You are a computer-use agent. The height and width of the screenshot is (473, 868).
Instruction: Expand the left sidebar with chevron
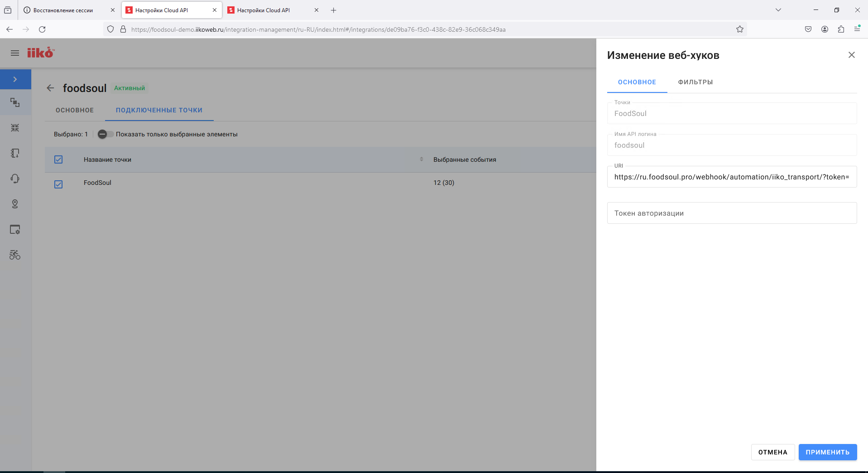[15, 79]
